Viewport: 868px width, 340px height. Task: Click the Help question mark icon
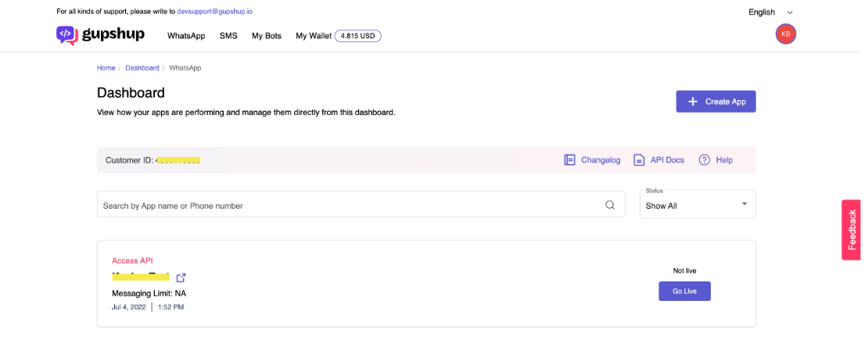coord(704,160)
